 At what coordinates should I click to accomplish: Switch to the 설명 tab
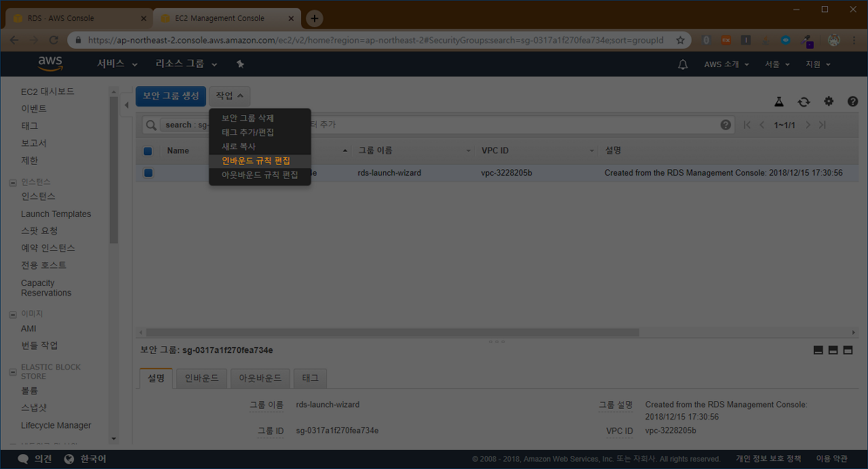(x=156, y=378)
